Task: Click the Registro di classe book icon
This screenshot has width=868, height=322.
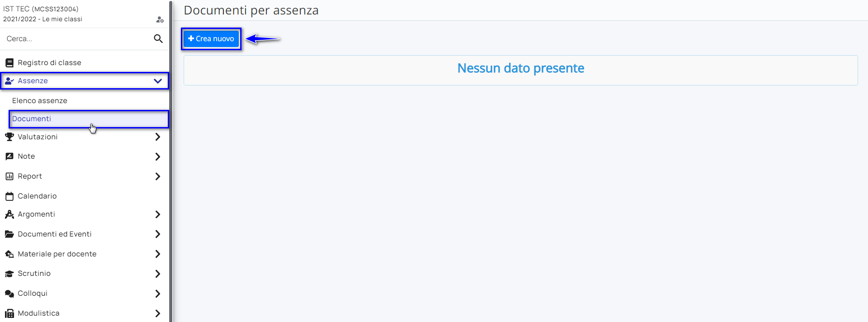Action: click(x=9, y=63)
